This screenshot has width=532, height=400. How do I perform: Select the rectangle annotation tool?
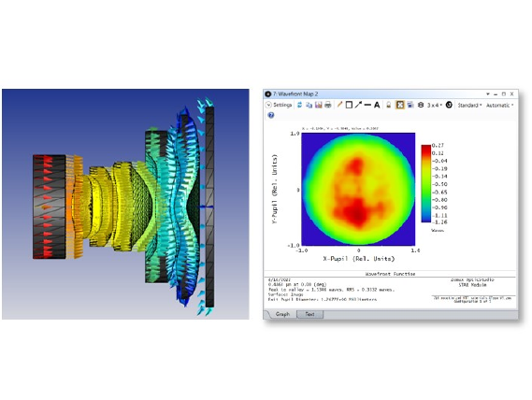pos(349,105)
